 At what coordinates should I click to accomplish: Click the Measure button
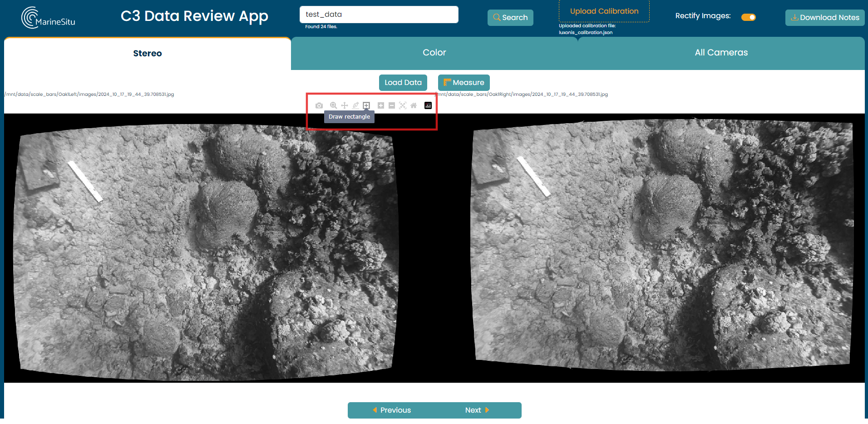464,83
